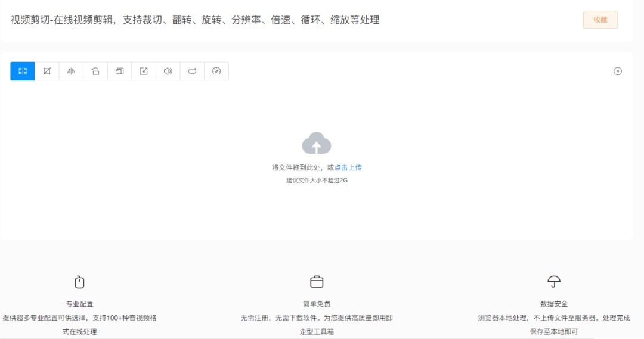Select the scale/resize tool icon
The image size is (644, 339).
pyautogui.click(x=144, y=71)
